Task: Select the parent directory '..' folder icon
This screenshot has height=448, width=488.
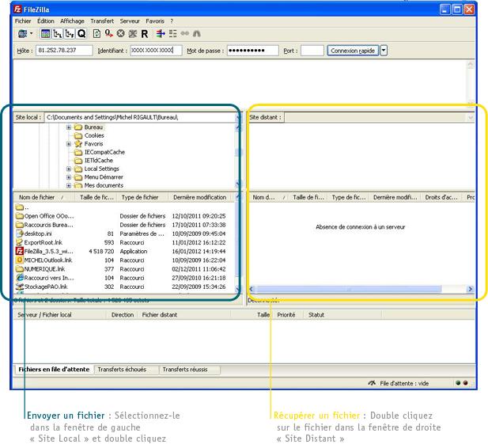Action: 20,207
